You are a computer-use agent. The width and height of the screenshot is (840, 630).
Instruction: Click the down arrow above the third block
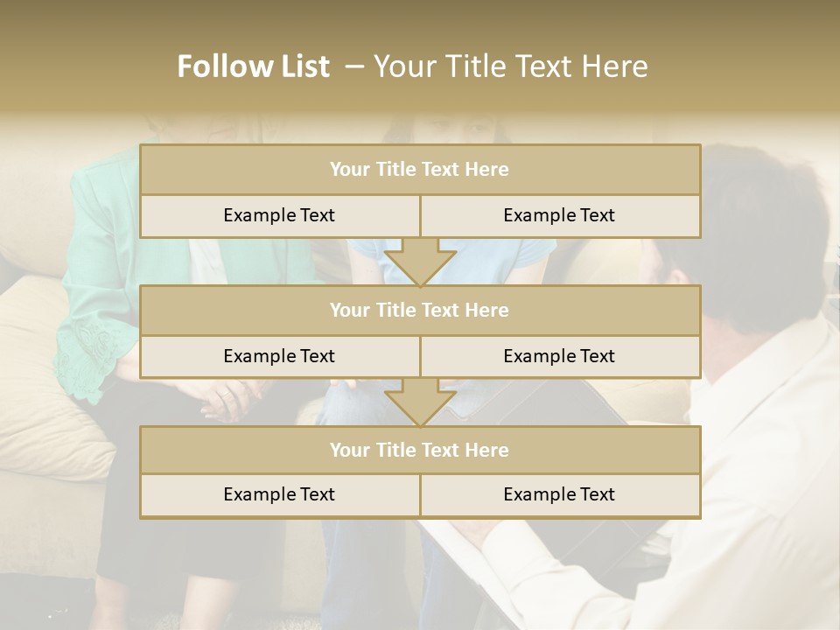tap(420, 402)
